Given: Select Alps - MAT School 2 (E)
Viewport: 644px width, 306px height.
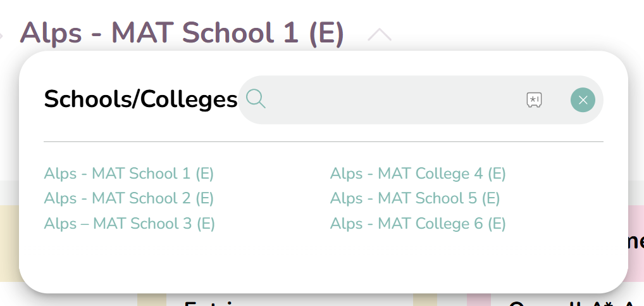Looking at the screenshot, I should pos(129,198).
